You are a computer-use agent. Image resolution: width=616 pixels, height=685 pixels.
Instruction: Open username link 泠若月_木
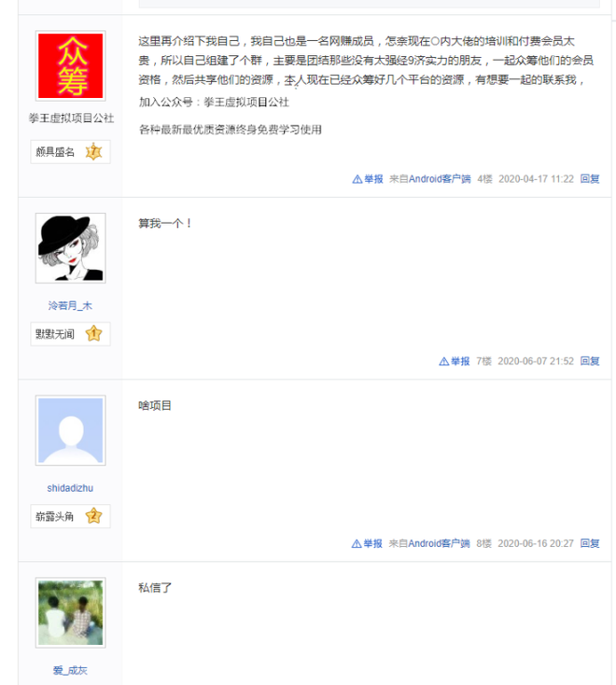click(x=70, y=306)
